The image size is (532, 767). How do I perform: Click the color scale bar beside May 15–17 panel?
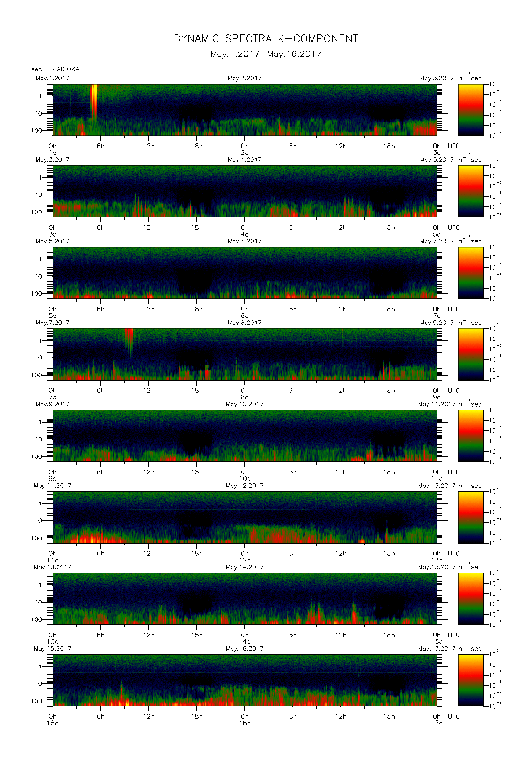point(471,680)
